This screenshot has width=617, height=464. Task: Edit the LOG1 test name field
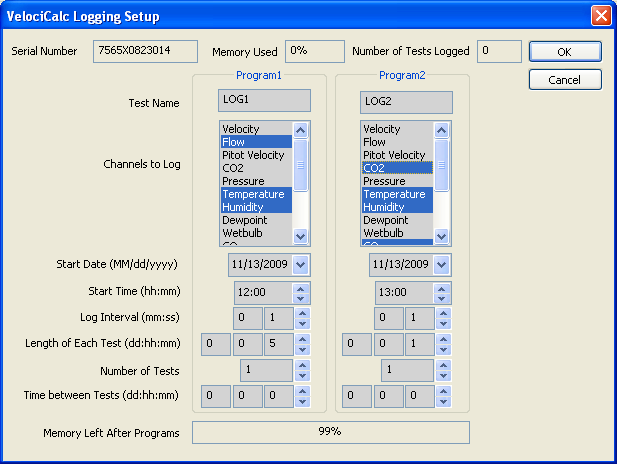click(x=264, y=100)
